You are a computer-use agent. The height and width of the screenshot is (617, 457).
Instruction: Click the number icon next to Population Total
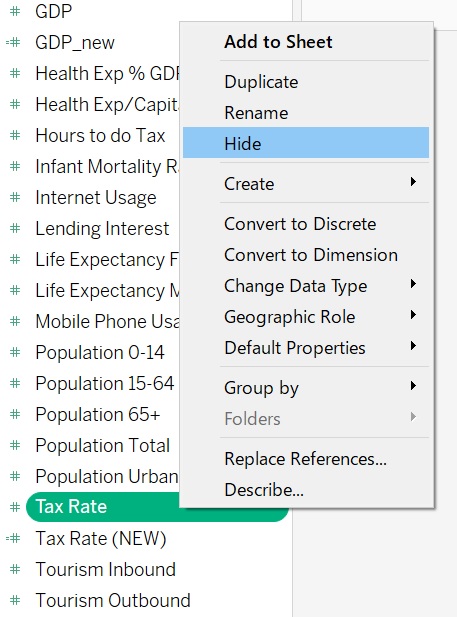15,445
